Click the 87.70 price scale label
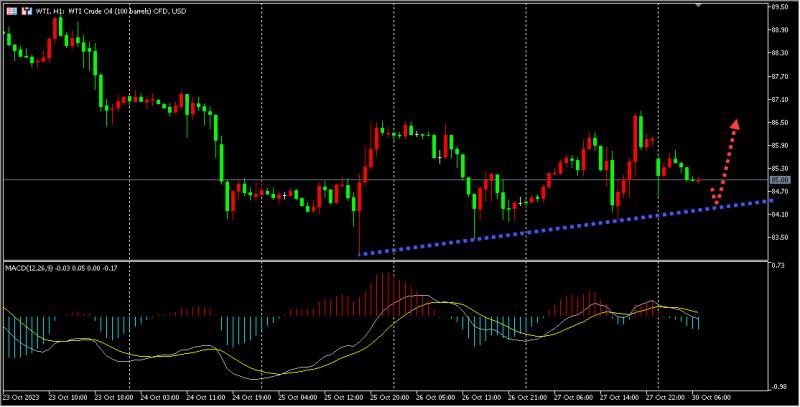This screenshot has width=800, height=407. point(779,77)
